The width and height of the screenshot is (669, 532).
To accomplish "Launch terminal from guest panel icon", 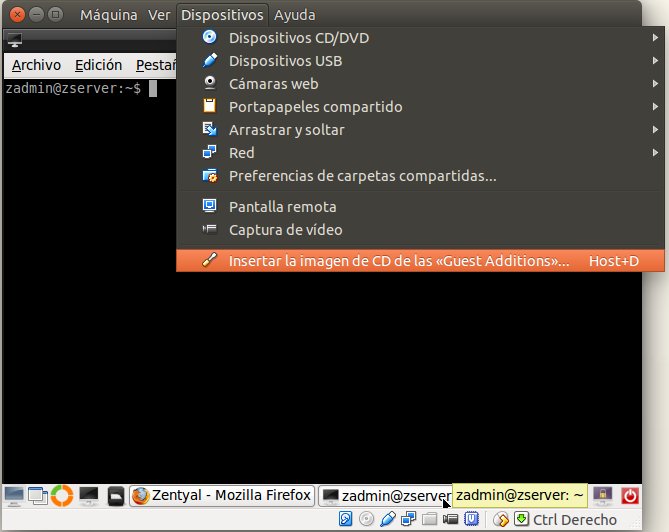I will [89, 496].
